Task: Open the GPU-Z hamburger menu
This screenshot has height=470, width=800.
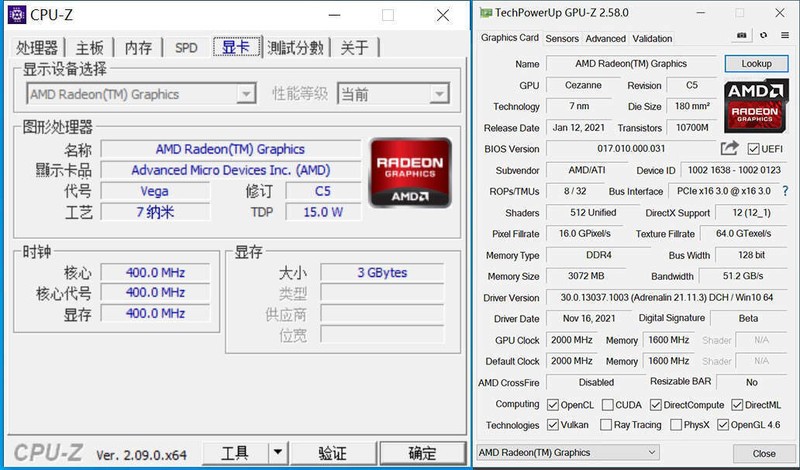Action: pos(785,35)
